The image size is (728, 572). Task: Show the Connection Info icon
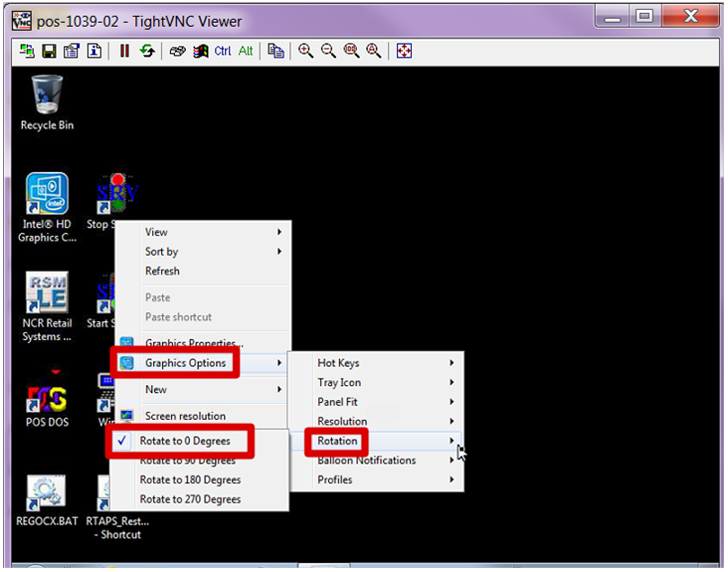[93, 51]
